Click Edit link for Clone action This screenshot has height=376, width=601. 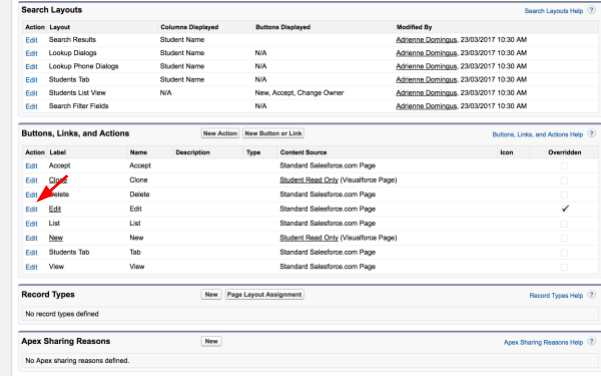tap(31, 181)
